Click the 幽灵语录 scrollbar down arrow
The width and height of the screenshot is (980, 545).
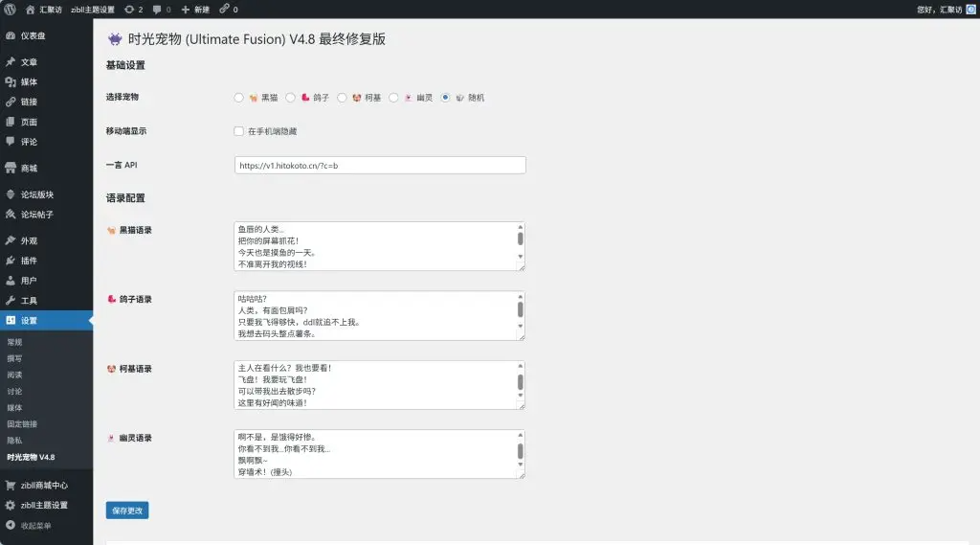(520, 465)
